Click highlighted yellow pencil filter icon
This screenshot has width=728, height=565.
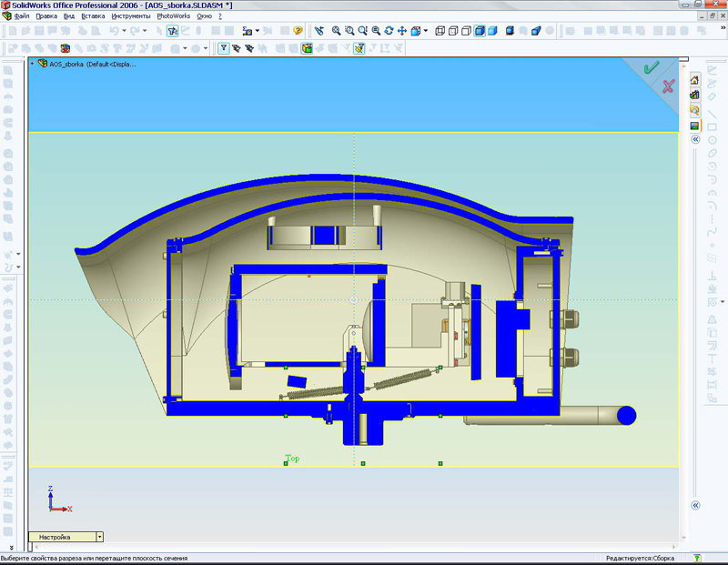click(x=359, y=48)
